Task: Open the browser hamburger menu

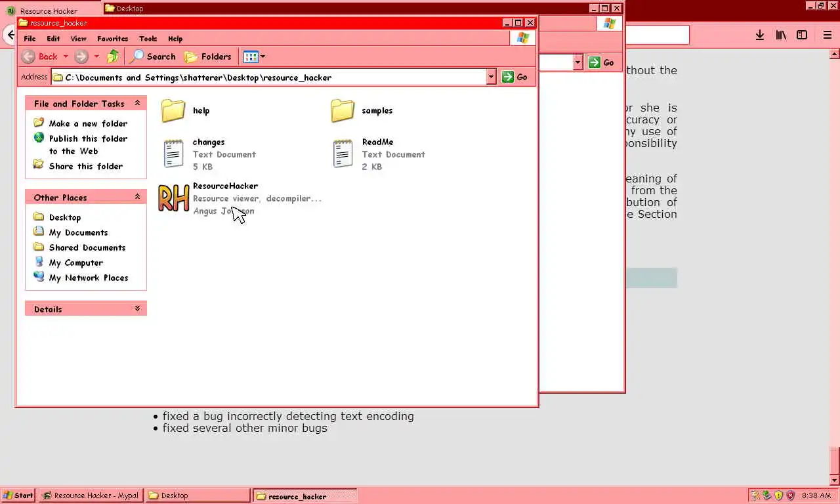Action: coord(828,35)
